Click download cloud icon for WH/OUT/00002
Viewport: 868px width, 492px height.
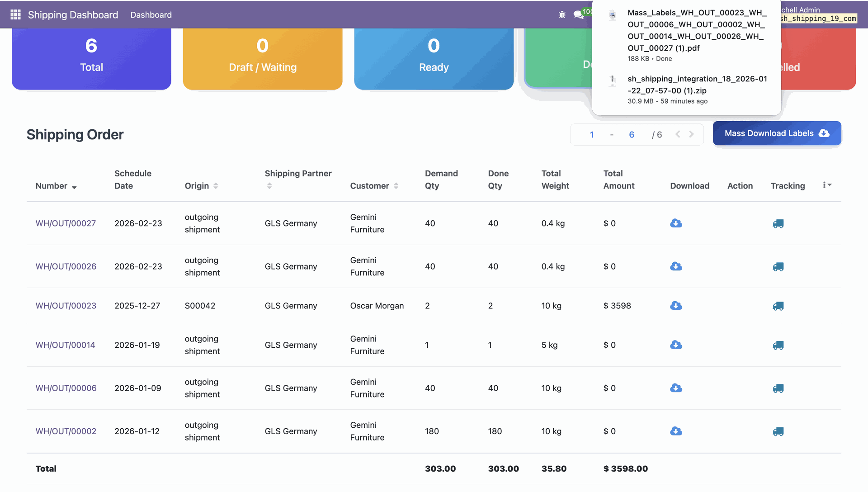pyautogui.click(x=676, y=431)
